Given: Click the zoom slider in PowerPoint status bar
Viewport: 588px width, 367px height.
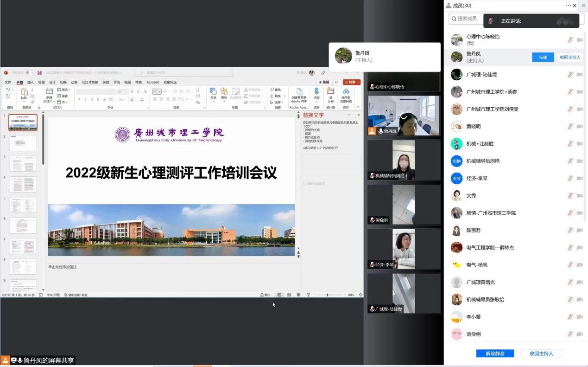Looking at the screenshot, I should 328,295.
